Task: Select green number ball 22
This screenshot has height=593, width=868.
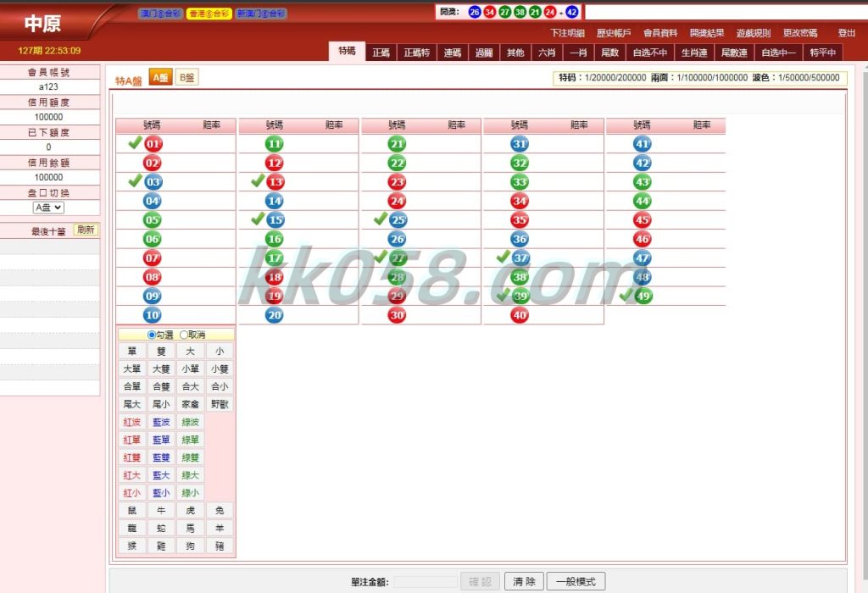Action: [397, 163]
